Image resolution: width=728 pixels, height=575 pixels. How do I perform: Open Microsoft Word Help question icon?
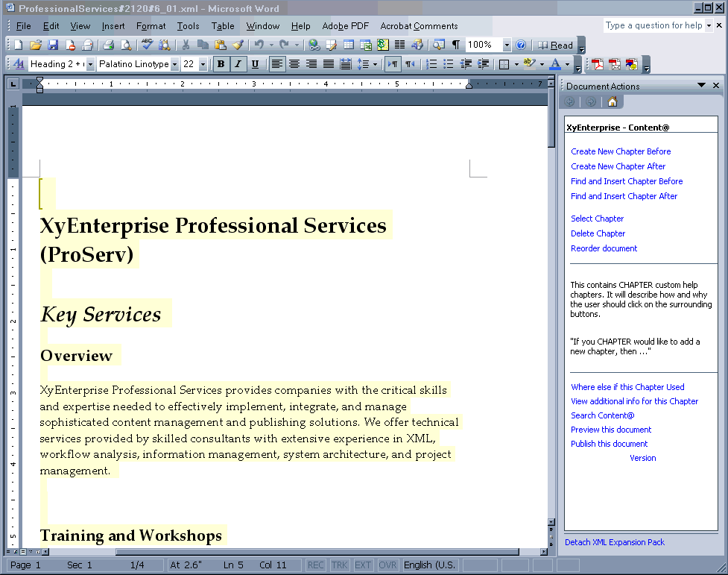[521, 45]
